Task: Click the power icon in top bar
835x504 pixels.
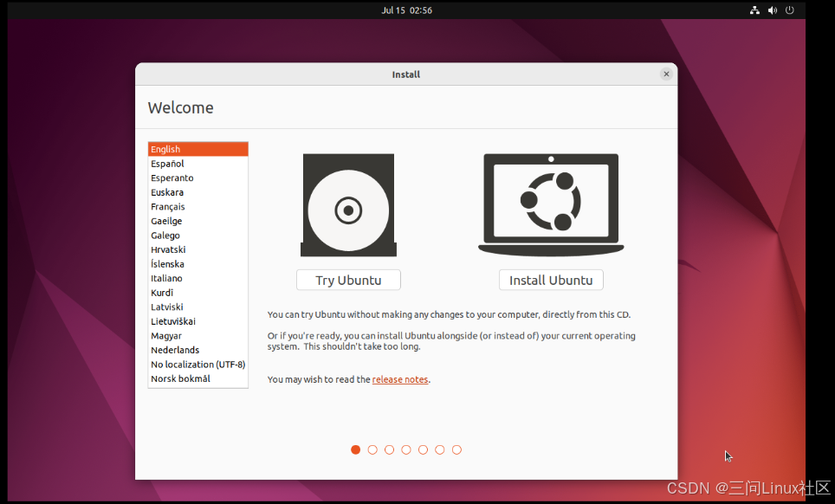Action: (790, 10)
